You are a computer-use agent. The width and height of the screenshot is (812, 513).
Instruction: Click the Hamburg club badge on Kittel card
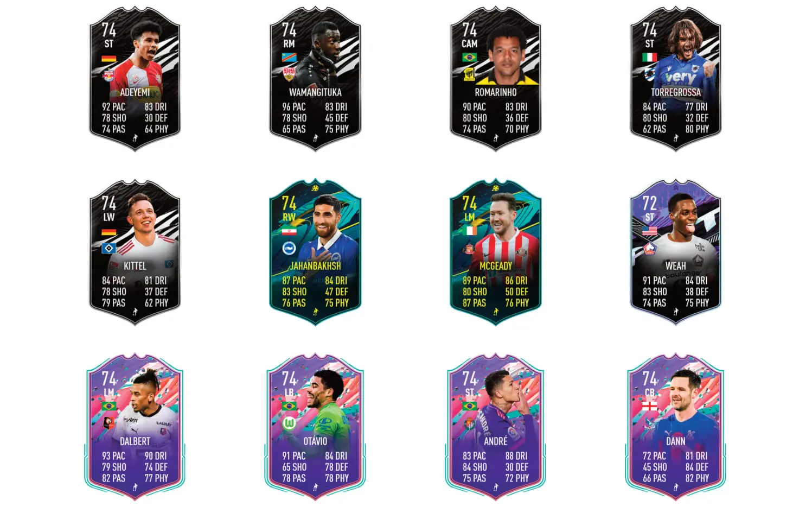[x=109, y=249]
